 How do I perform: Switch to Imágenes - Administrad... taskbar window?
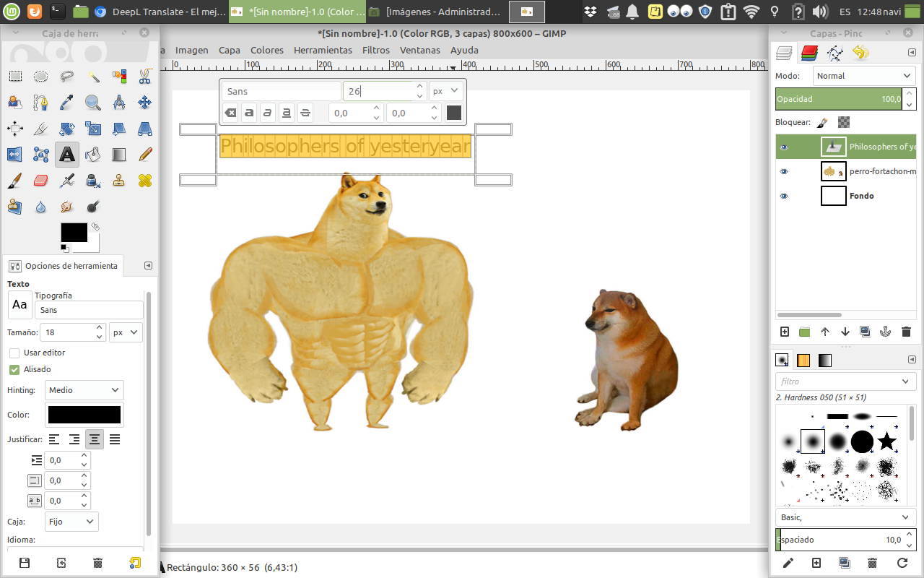435,12
